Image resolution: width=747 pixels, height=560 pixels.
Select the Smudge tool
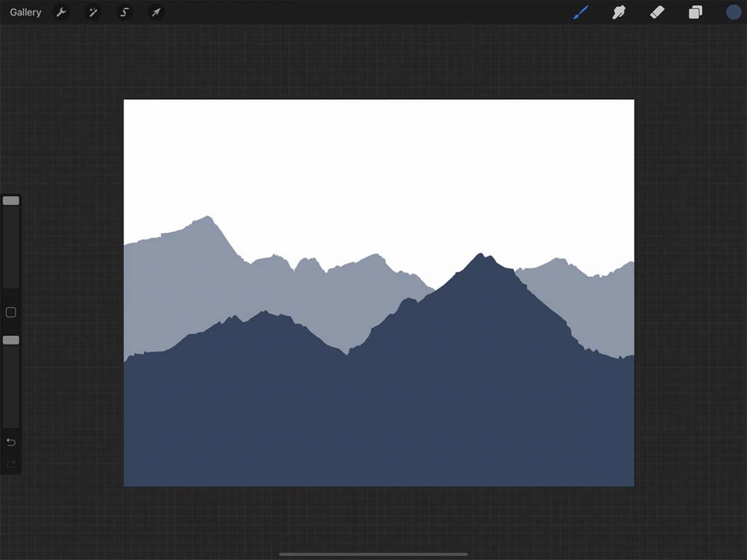coord(619,12)
